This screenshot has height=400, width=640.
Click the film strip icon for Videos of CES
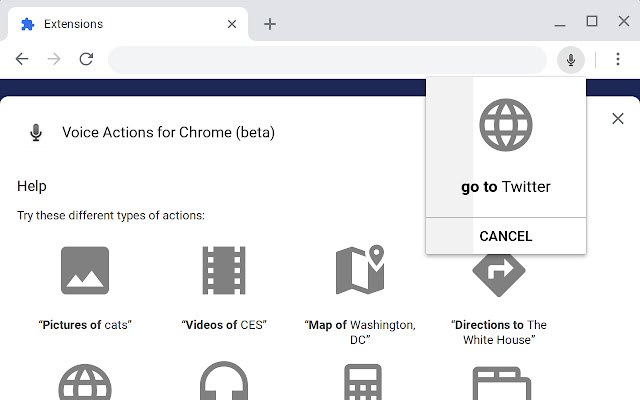pyautogui.click(x=223, y=271)
